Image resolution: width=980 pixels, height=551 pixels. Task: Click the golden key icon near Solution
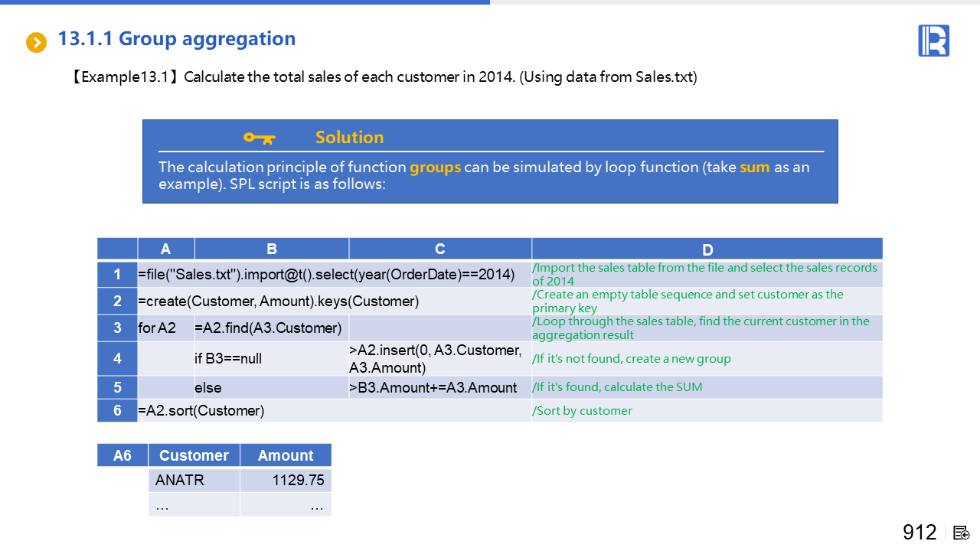tap(259, 138)
